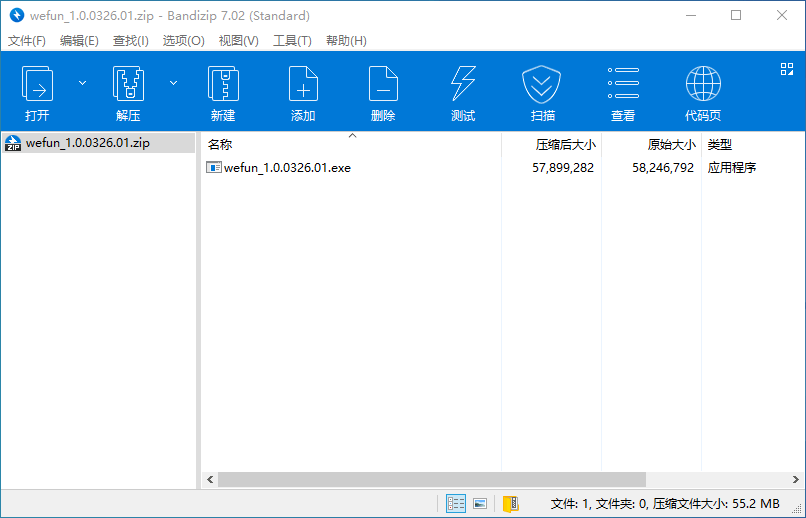Open the File (文件) menu
The height and width of the screenshot is (518, 806).
pos(27,41)
